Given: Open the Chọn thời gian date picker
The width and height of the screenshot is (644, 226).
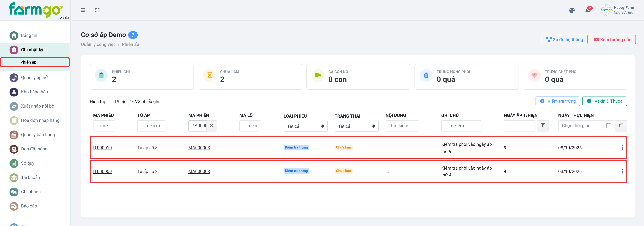Looking at the screenshot, I should tap(586, 126).
